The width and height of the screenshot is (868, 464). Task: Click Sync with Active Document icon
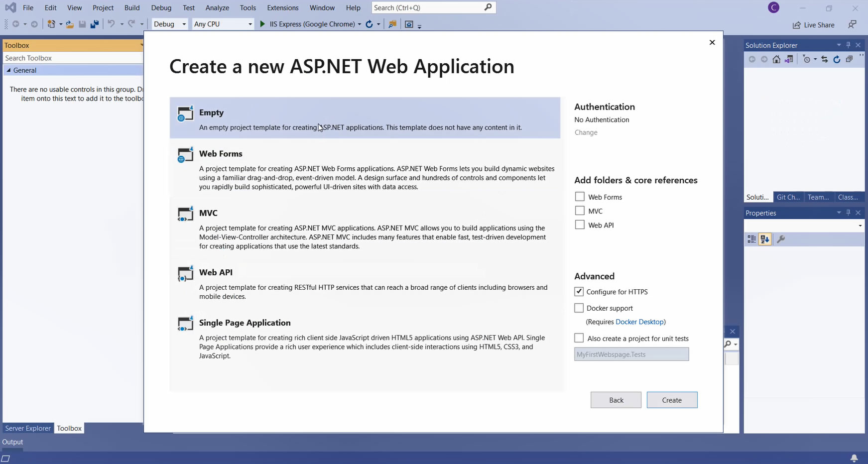tap(825, 59)
